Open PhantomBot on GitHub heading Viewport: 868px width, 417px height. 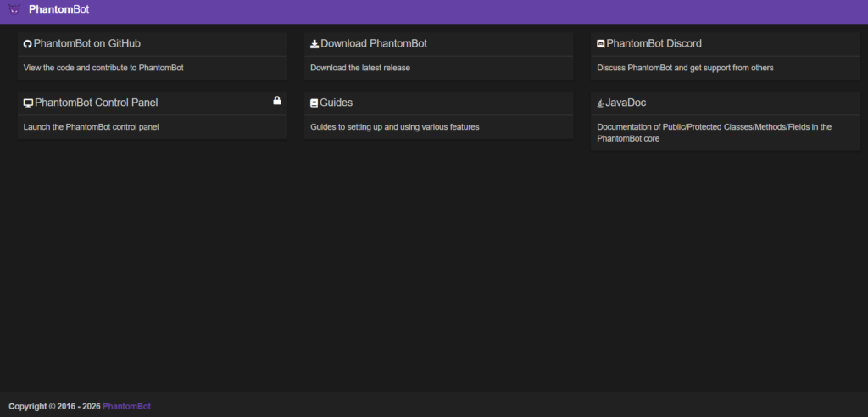click(x=87, y=44)
